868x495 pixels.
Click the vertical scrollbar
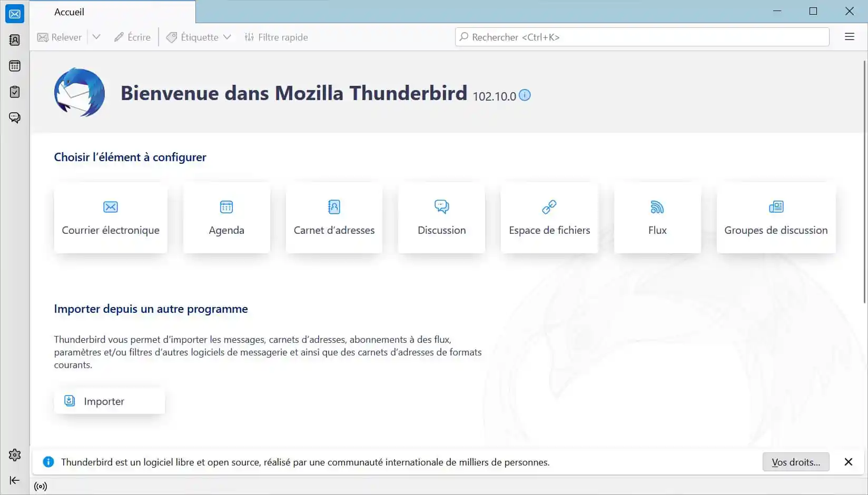coord(864,182)
